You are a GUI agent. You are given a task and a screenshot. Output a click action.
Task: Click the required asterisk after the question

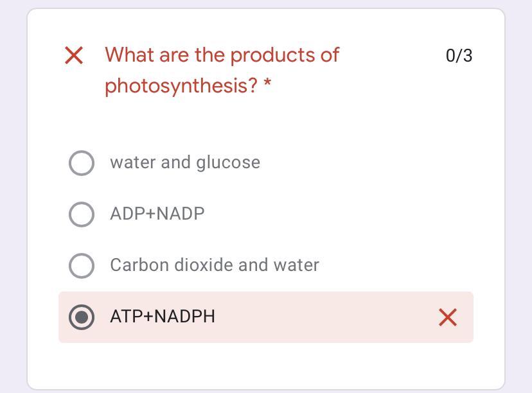pos(267,84)
